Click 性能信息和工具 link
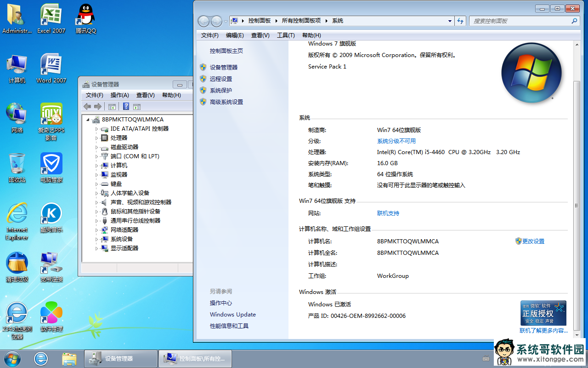 229,326
